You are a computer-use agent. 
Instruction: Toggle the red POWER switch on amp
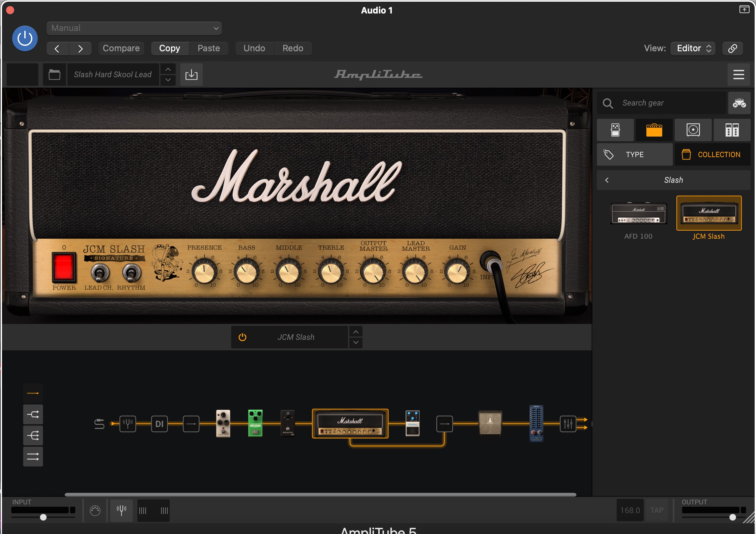tap(64, 267)
